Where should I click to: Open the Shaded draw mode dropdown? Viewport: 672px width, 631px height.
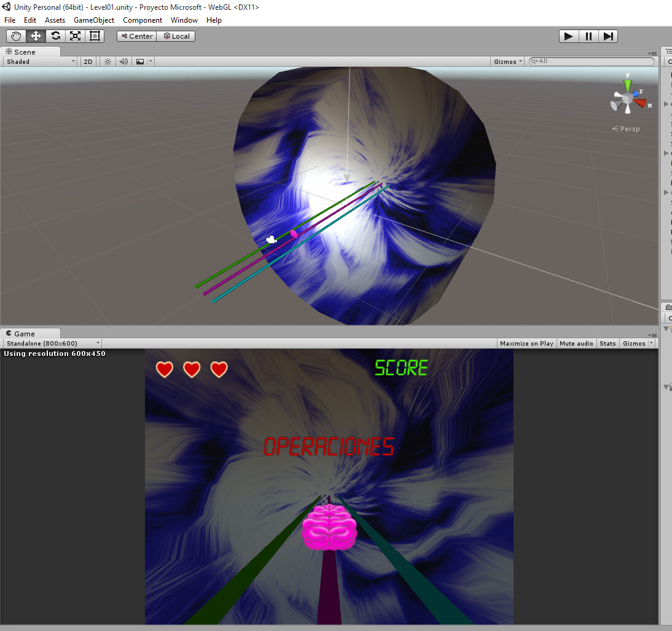pos(39,61)
